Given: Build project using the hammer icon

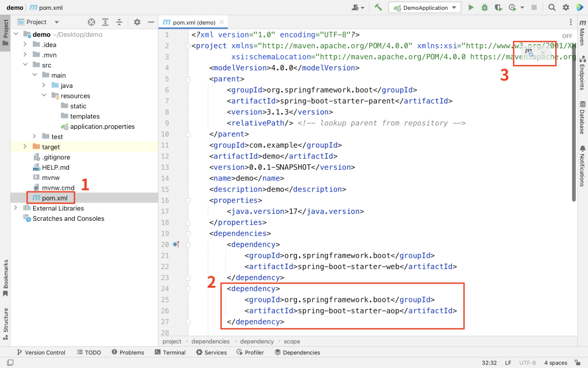Looking at the screenshot, I should point(378,7).
